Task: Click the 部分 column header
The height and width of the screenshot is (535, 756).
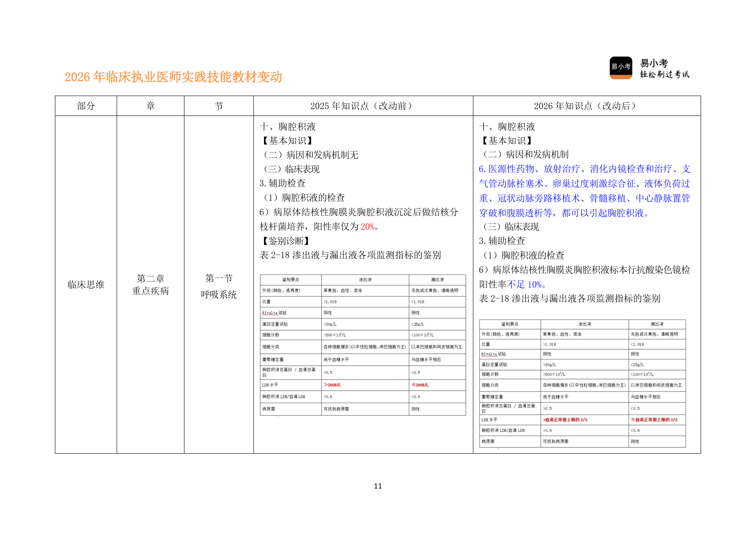Action: point(86,106)
